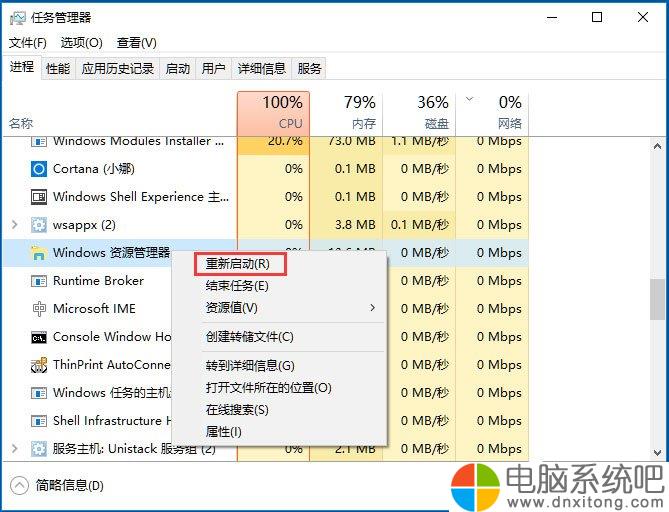Minimize the Task Manager window
Viewport: 669px width, 512px height.
point(552,17)
